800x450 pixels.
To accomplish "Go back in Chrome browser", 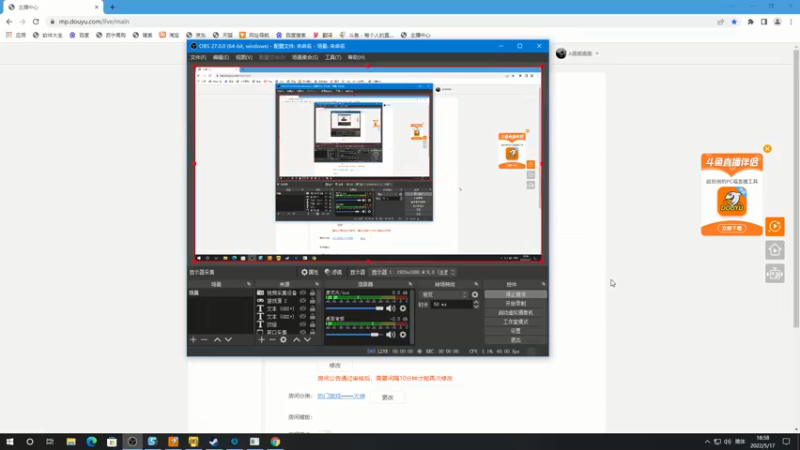I will tap(9, 21).
